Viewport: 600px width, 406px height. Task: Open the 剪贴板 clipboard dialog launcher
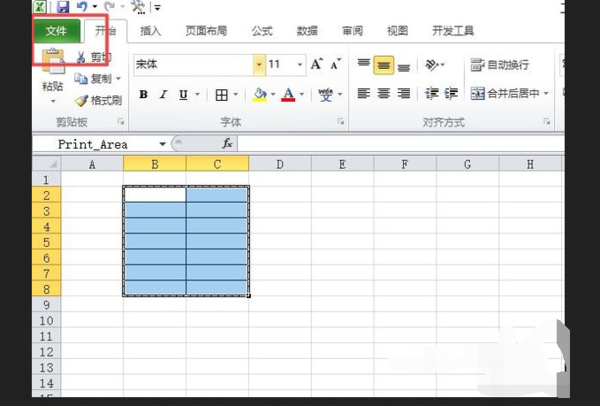tap(121, 122)
